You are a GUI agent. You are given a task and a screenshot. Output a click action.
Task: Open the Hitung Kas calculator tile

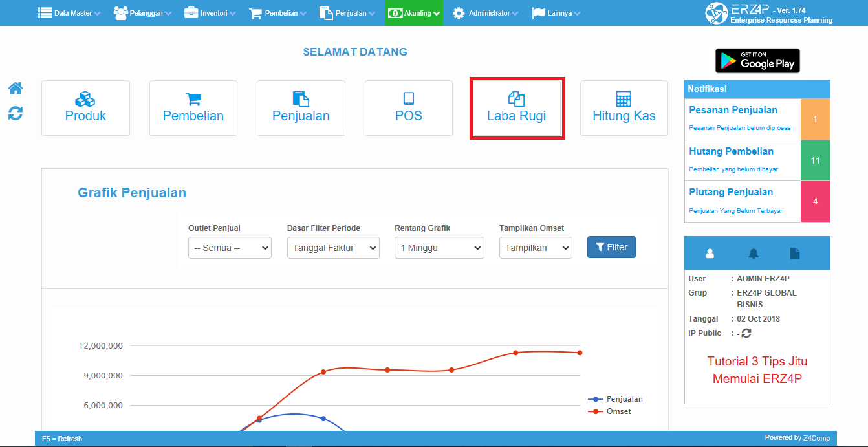coord(624,108)
